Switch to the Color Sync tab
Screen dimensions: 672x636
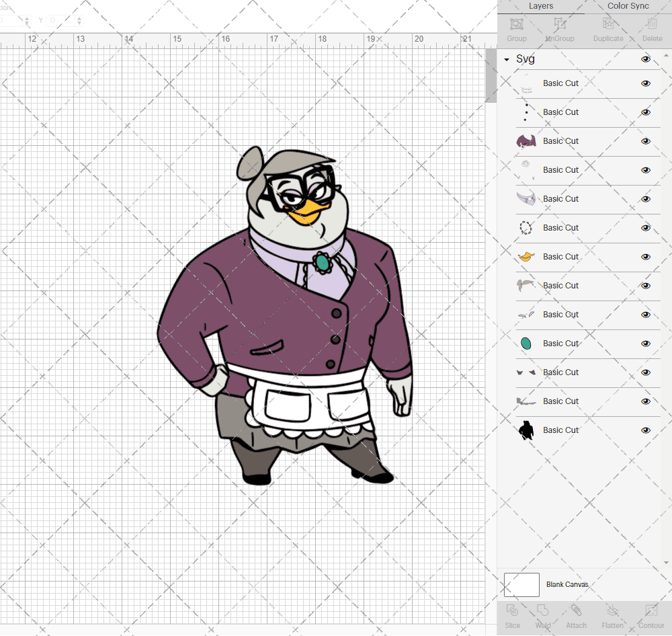click(x=628, y=6)
